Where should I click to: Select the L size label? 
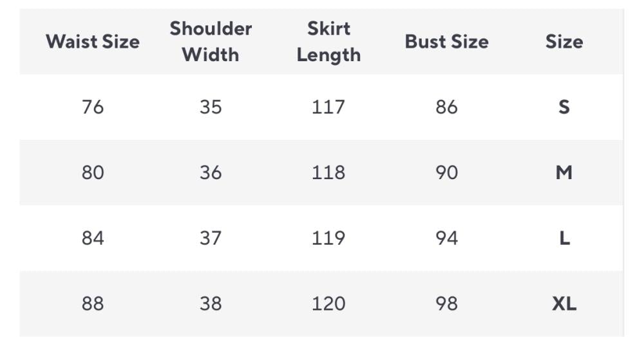point(564,238)
